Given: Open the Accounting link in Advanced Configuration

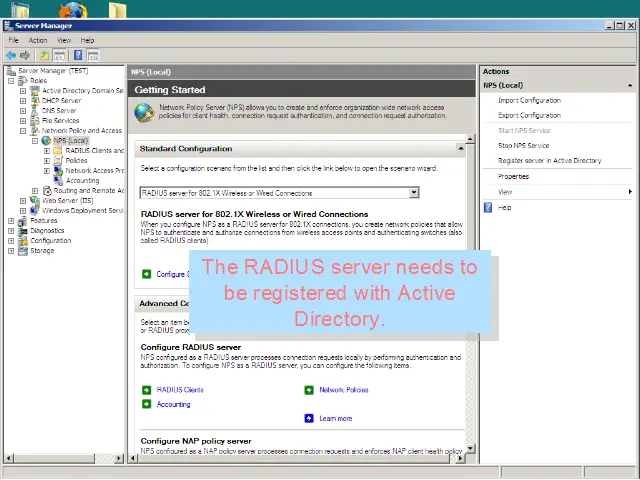Looking at the screenshot, I should pyautogui.click(x=173, y=404).
